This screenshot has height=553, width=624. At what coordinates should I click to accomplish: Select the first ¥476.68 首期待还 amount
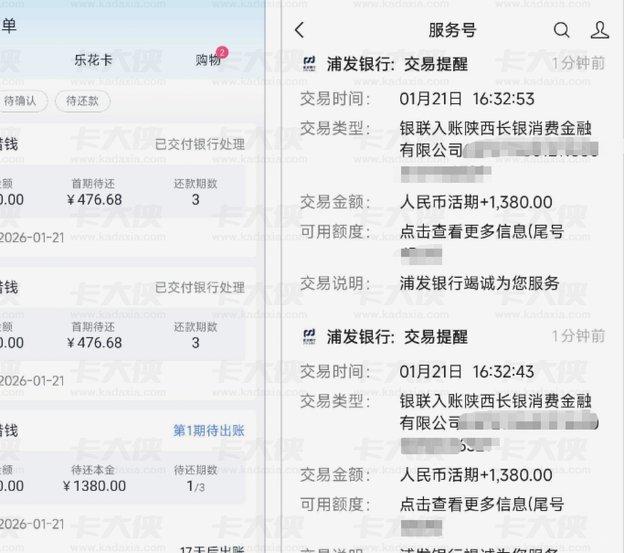pos(94,200)
